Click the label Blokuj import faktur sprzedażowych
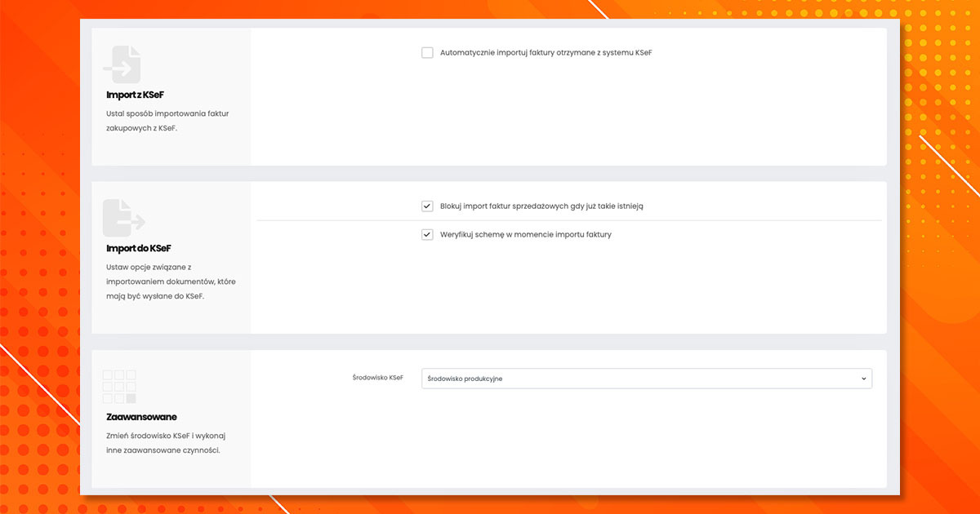Screen dimensions: 980x514 click(x=541, y=206)
